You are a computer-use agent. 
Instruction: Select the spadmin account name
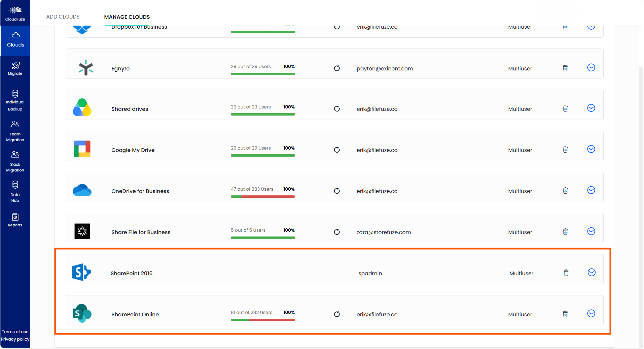tap(370, 274)
